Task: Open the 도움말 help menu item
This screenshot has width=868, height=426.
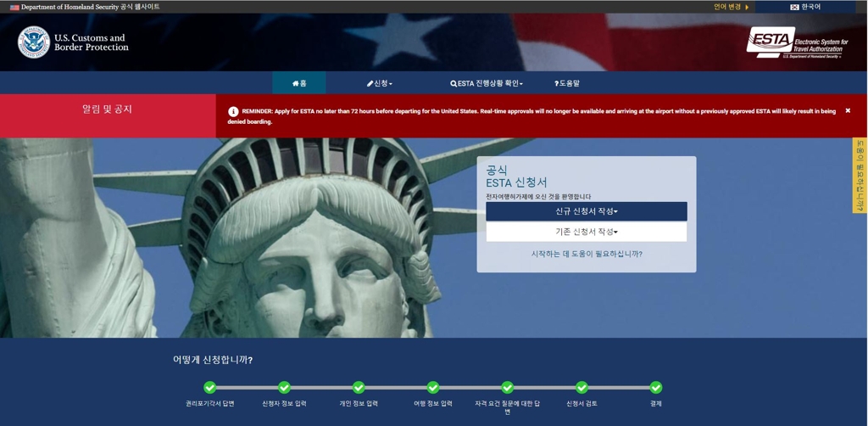Action: tap(567, 83)
